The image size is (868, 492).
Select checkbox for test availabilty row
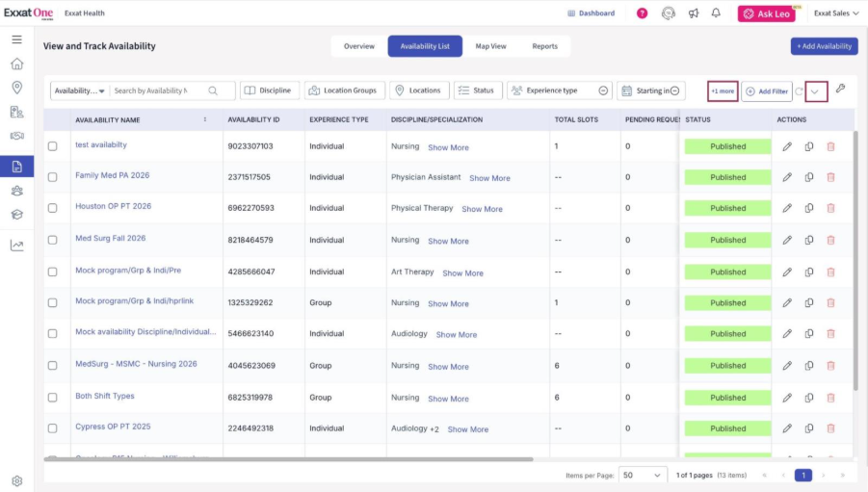[x=53, y=146]
